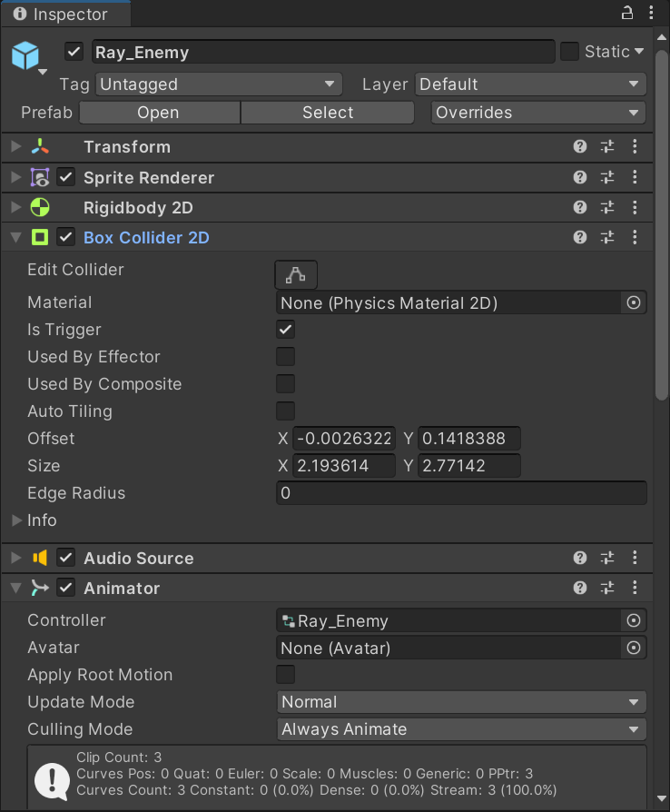670x812 pixels.
Task: Click the Edge Radius input field
Action: coord(461,493)
